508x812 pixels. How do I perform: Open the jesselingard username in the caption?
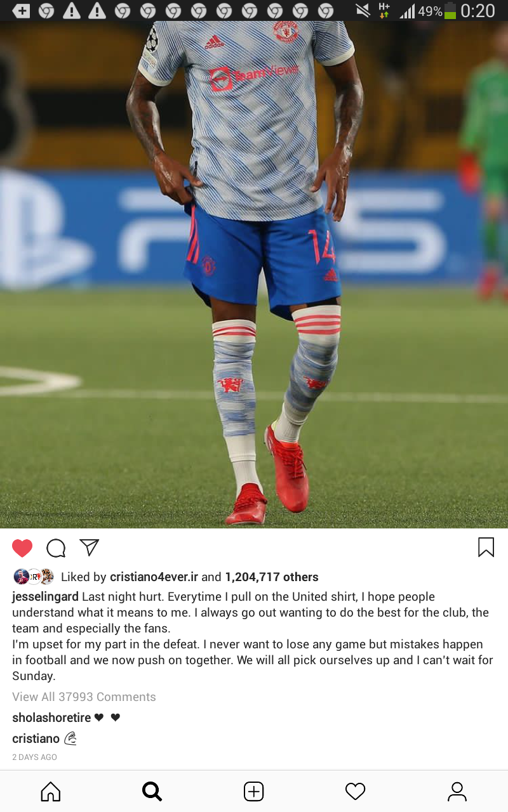(x=45, y=597)
